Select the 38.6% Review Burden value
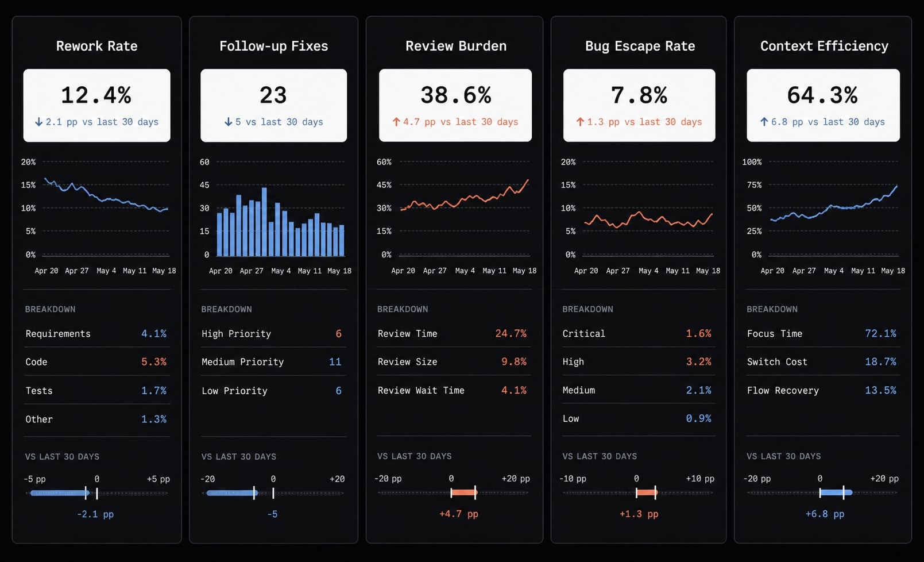This screenshot has height=562, width=924. pyautogui.click(x=455, y=95)
